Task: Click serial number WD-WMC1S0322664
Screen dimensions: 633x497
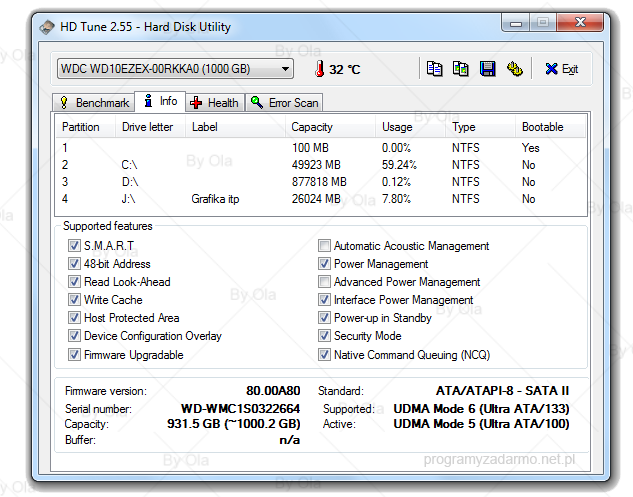Action: click(240, 409)
